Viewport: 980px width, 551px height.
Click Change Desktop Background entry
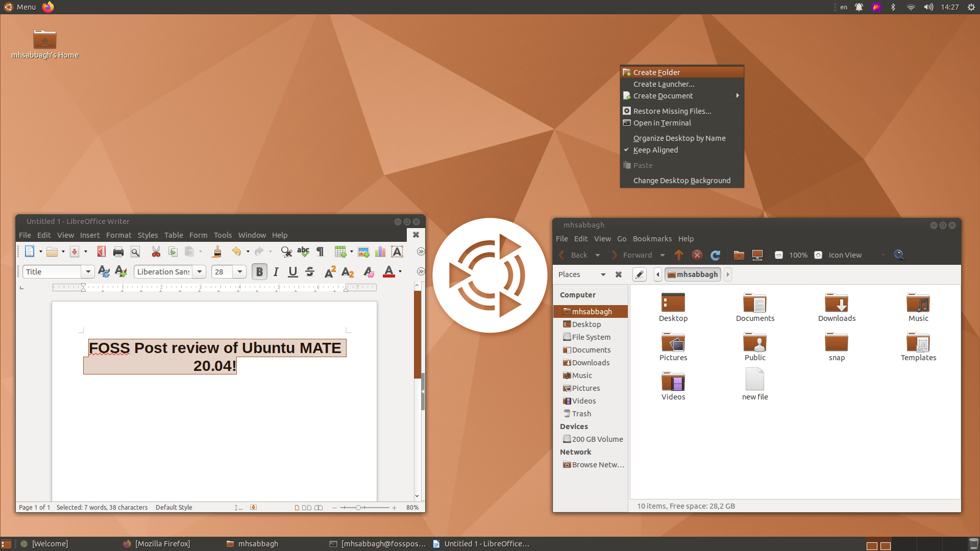pyautogui.click(x=681, y=181)
